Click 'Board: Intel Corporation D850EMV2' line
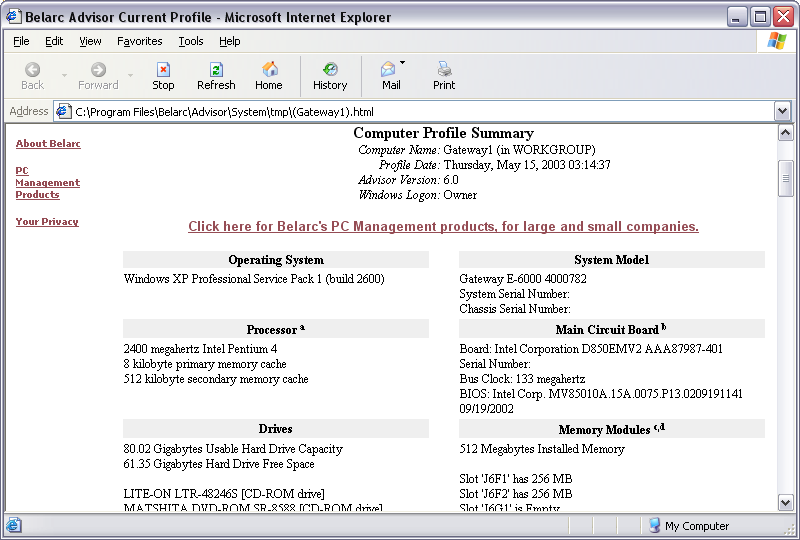The image size is (800, 540). click(x=591, y=349)
